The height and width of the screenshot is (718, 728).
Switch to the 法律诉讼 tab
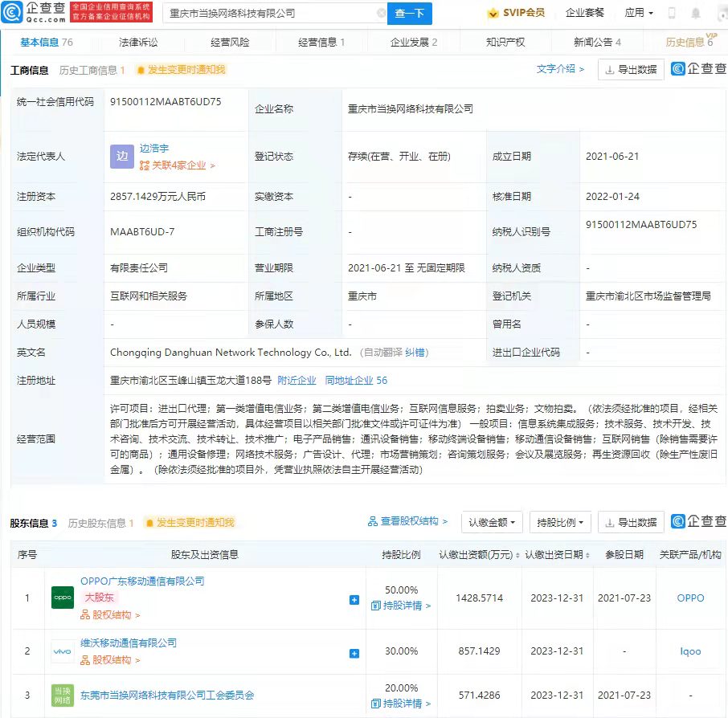tap(138, 42)
